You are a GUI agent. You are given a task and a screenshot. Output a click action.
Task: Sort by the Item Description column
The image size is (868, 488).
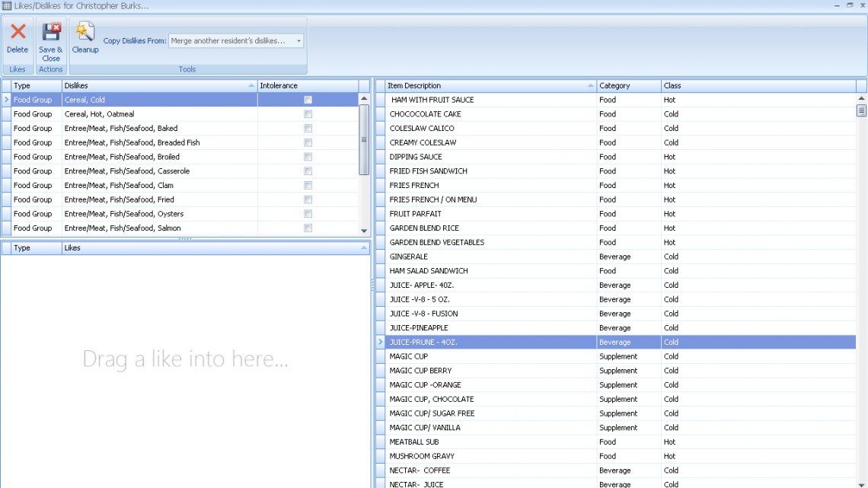pos(487,86)
